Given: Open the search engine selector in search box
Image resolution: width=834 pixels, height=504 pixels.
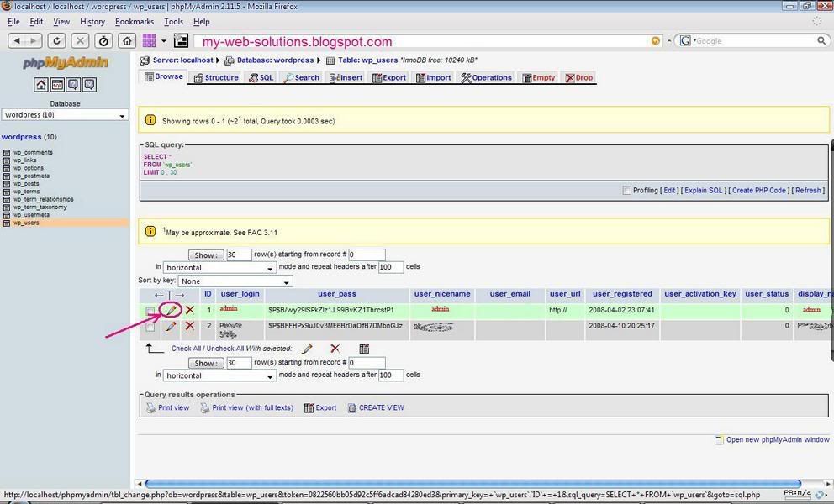Looking at the screenshot, I should click(687, 40).
